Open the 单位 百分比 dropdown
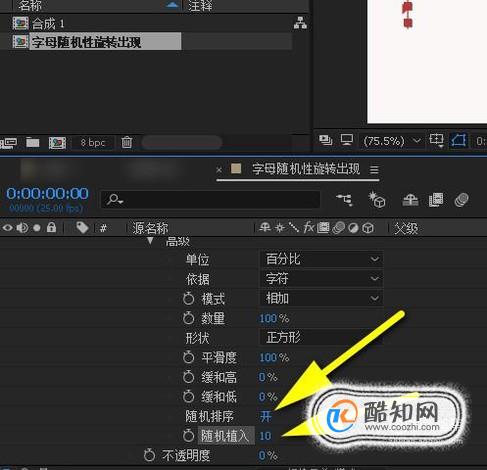This screenshot has height=470, width=487. pyautogui.click(x=321, y=259)
